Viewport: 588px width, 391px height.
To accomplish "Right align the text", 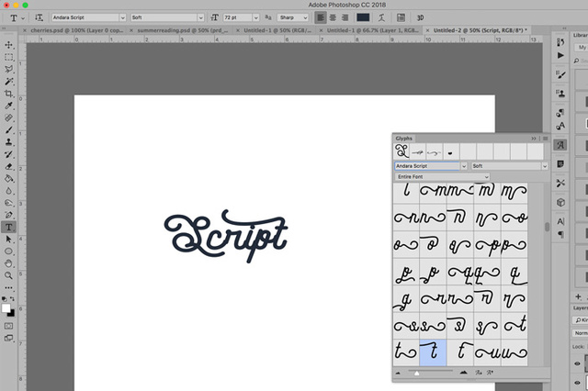I will 345,17.
